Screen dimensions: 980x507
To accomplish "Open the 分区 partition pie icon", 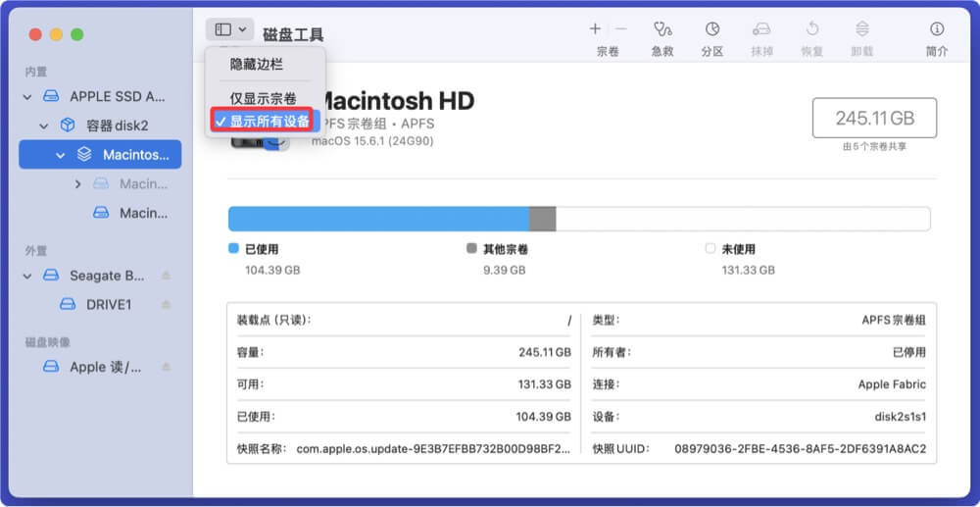I will coord(711,28).
